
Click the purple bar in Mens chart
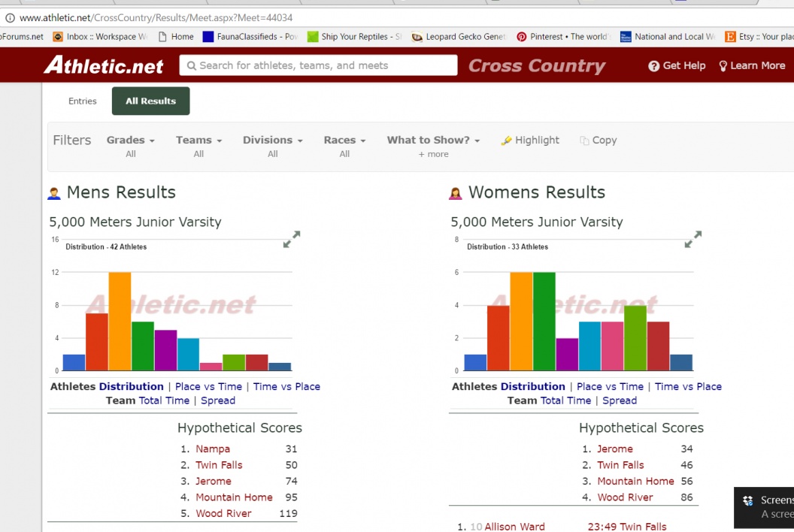[x=165, y=350]
